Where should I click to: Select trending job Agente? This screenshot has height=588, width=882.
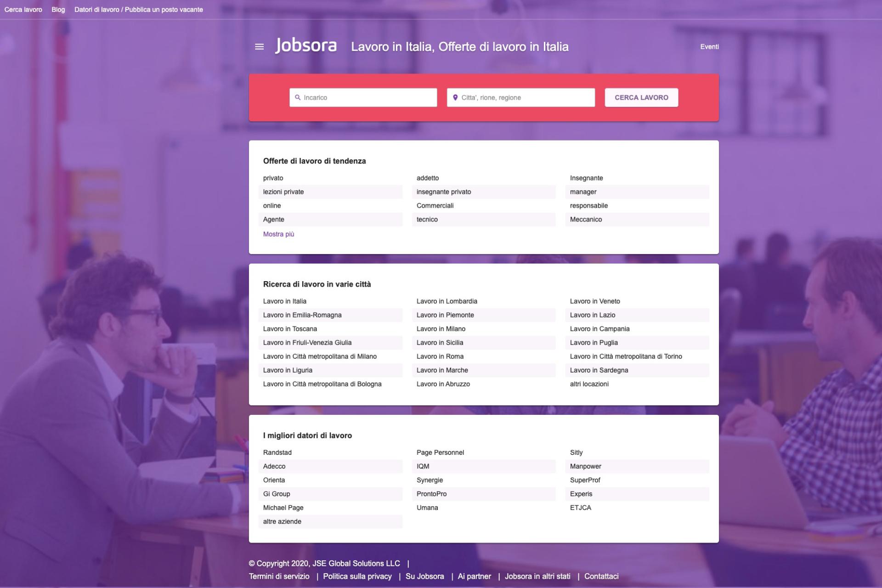[x=274, y=220]
